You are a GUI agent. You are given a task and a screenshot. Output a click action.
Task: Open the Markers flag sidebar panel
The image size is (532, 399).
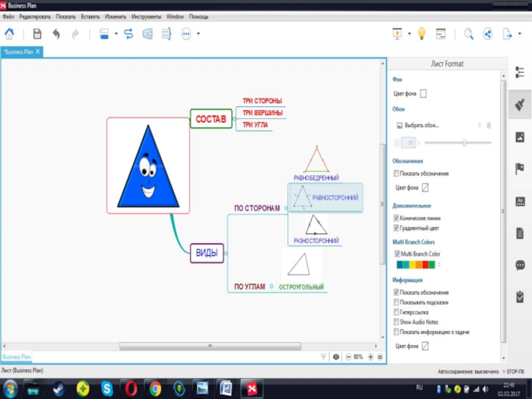click(x=520, y=169)
